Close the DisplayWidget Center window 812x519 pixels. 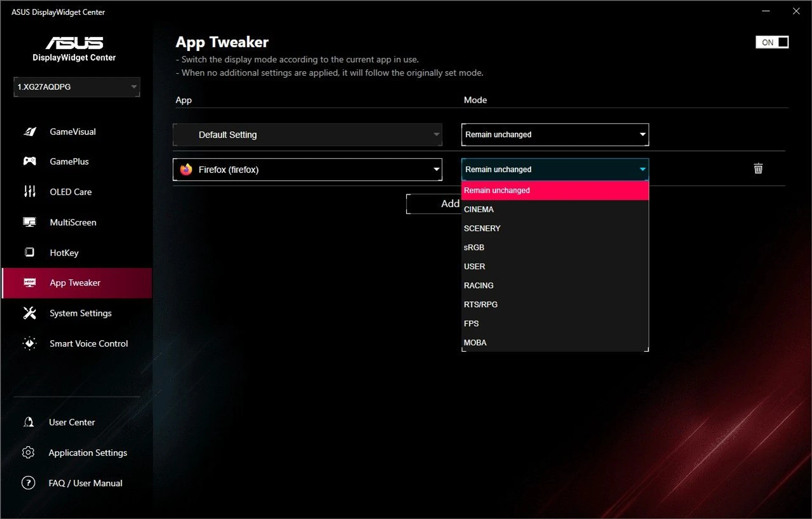796,11
